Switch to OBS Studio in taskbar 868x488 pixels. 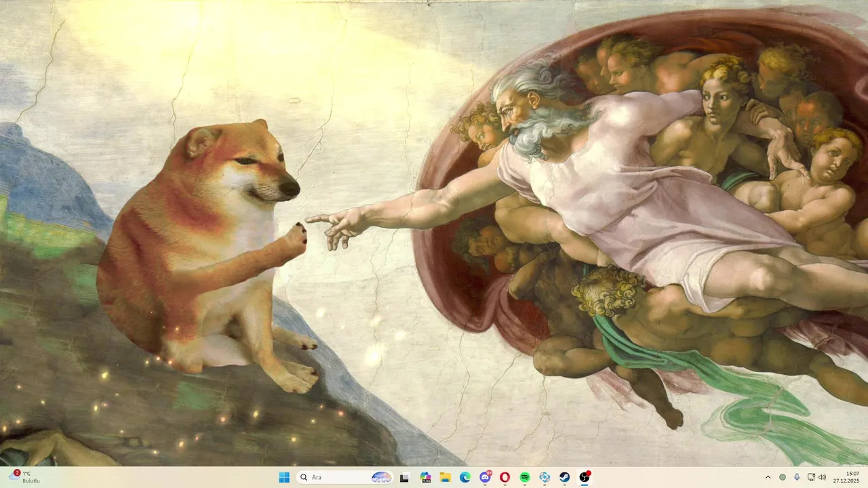coord(585,477)
